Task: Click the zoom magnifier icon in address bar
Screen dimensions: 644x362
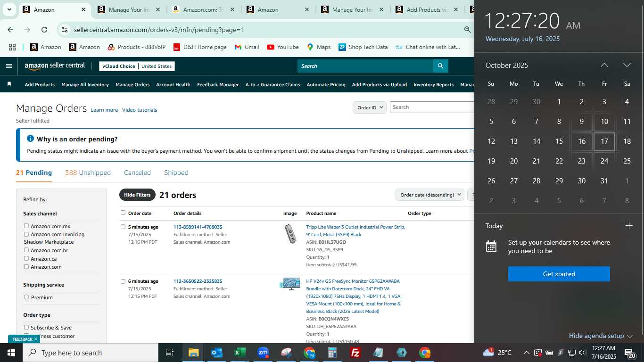Action: (467, 30)
